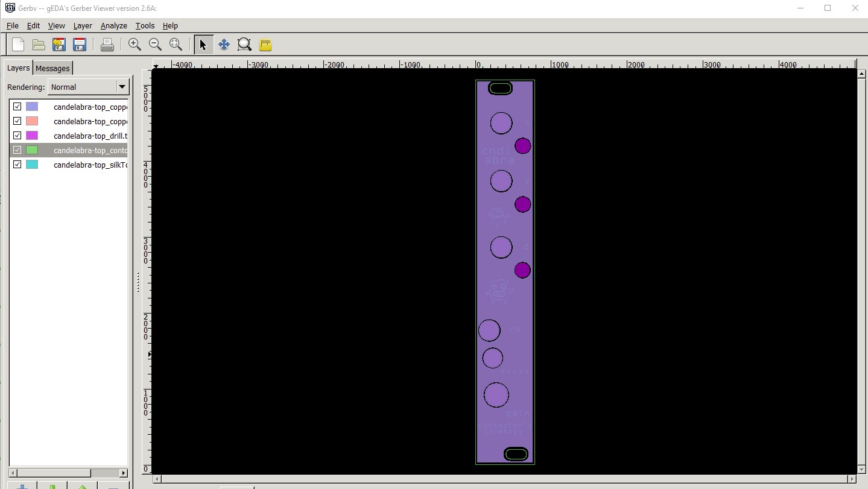Click the green contour layer color swatch
The width and height of the screenshot is (868, 489).
(x=32, y=150)
